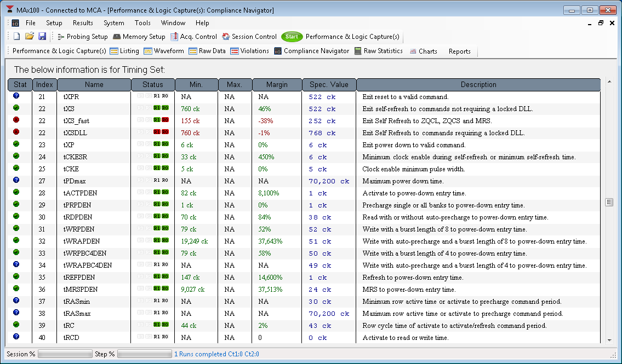Screen dimensions: 622x364
Task: Open Session Control from toolbar
Action: [x=249, y=37]
